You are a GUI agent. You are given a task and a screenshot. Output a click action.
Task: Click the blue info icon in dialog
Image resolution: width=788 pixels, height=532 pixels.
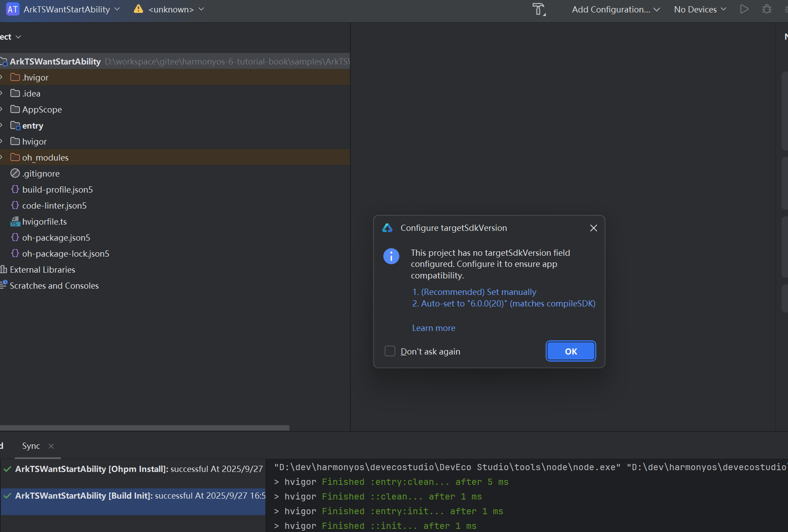391,256
